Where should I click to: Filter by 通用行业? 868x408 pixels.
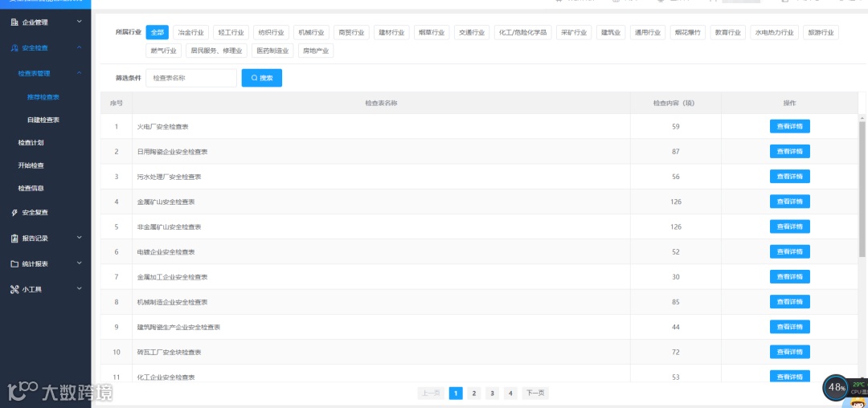(648, 33)
